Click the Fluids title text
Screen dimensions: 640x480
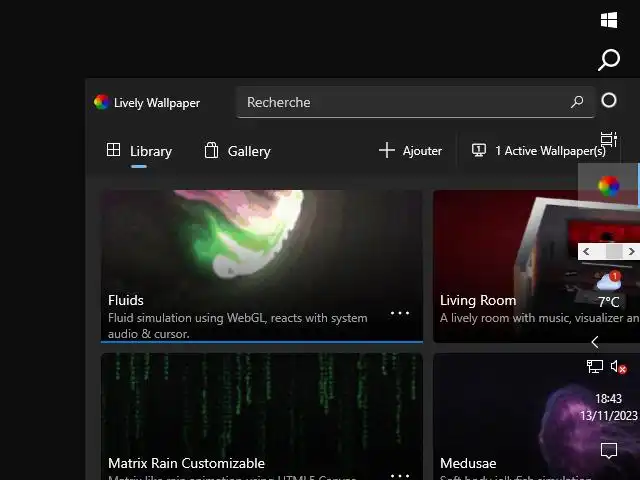(126, 300)
